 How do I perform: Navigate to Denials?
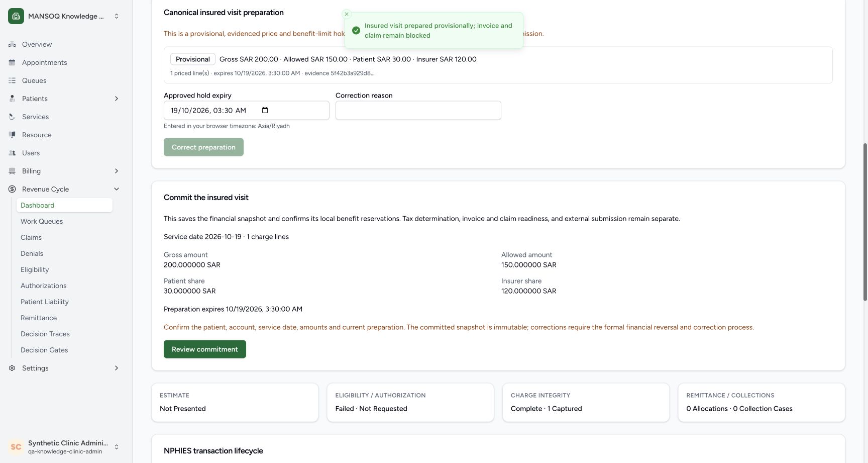(x=64, y=253)
